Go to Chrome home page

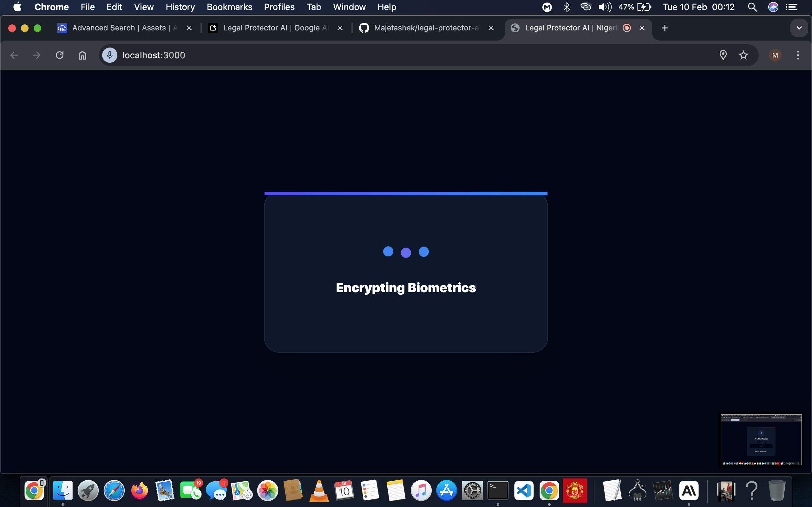pos(82,55)
